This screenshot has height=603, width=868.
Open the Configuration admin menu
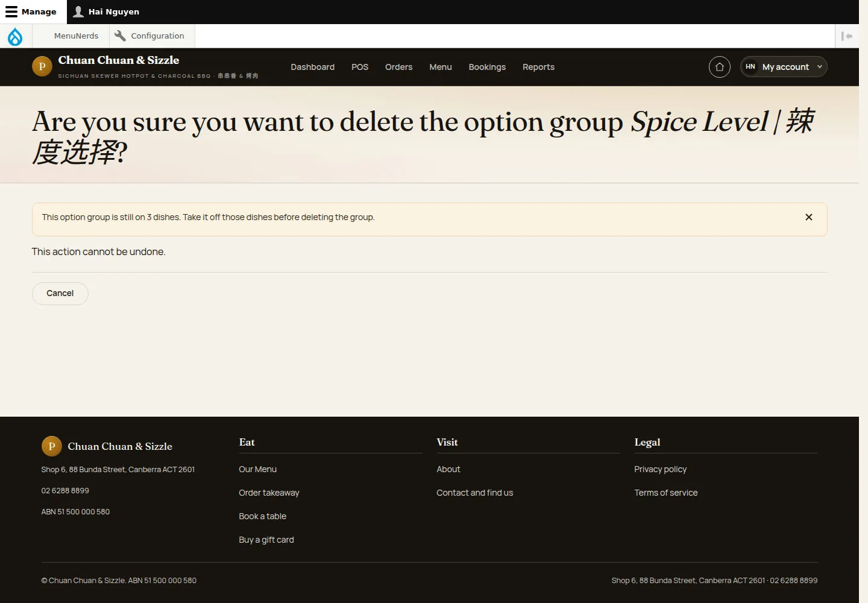point(152,36)
